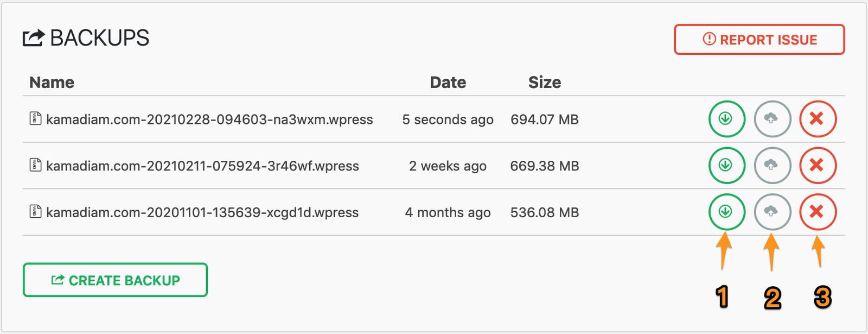Select the kamadiam.com-20210228-094603-na3wxm.wpress file name
The image size is (868, 334).
209,119
